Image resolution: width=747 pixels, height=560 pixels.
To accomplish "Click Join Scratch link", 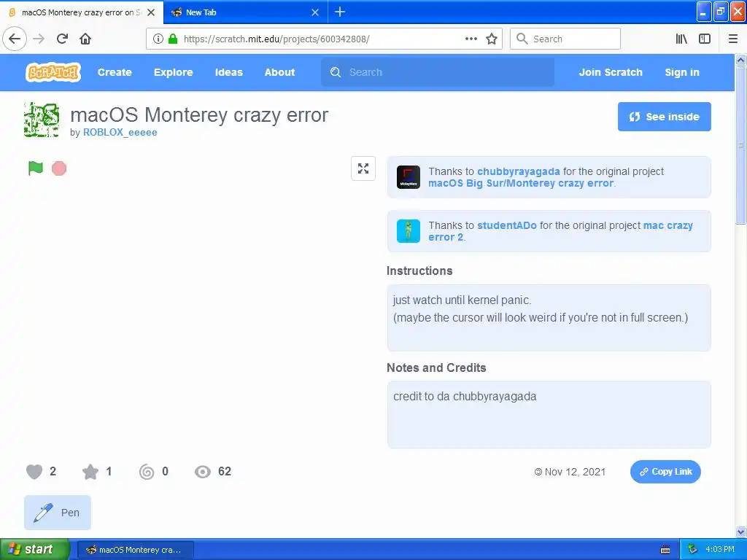I will (x=611, y=72).
